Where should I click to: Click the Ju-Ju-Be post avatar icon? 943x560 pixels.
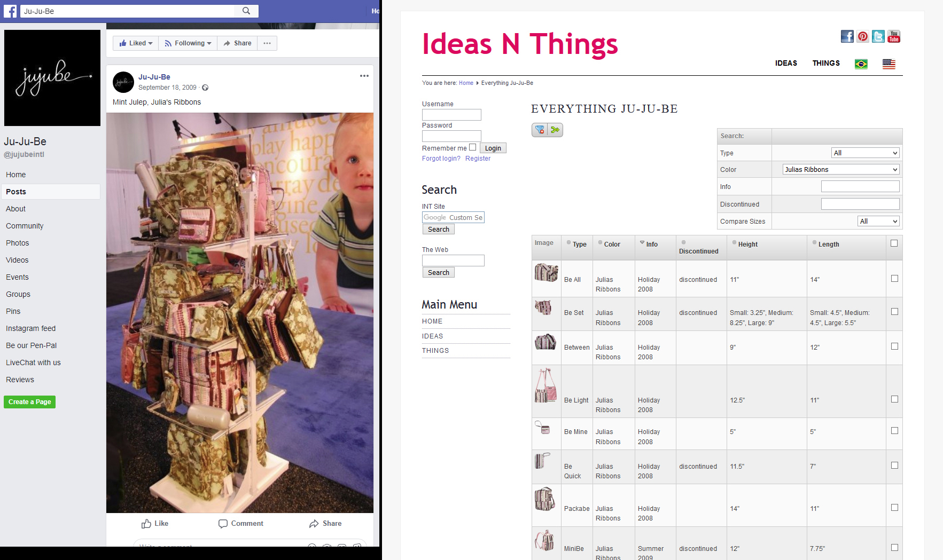(x=123, y=82)
